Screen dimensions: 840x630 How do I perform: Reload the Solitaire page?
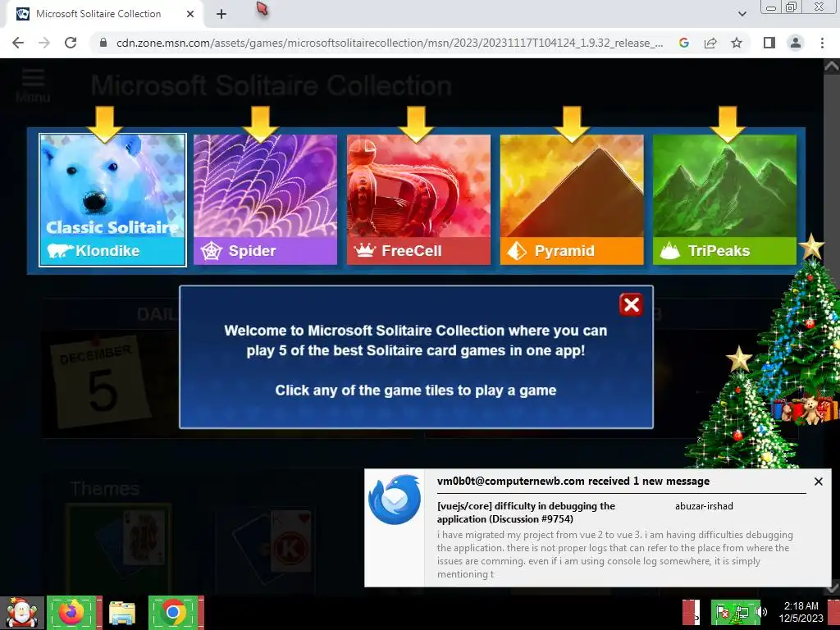(x=71, y=43)
